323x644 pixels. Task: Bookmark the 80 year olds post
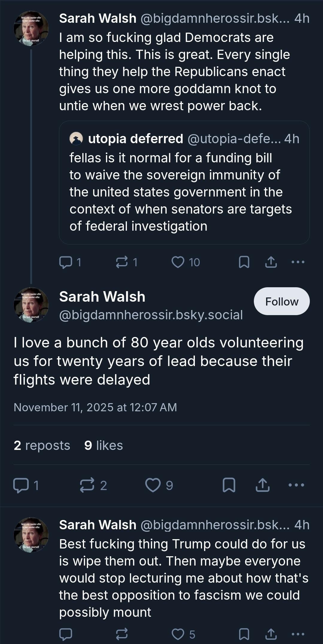coord(229,485)
